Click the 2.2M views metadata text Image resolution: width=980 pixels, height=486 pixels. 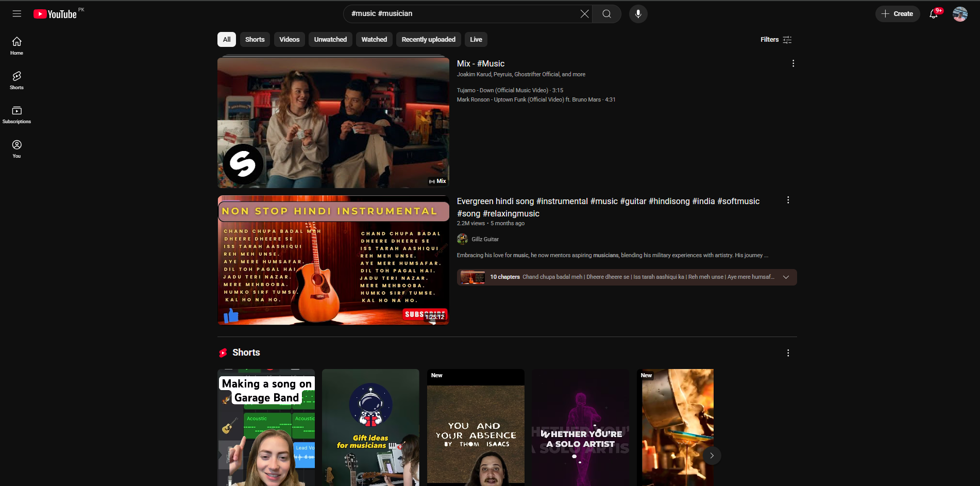click(x=471, y=223)
